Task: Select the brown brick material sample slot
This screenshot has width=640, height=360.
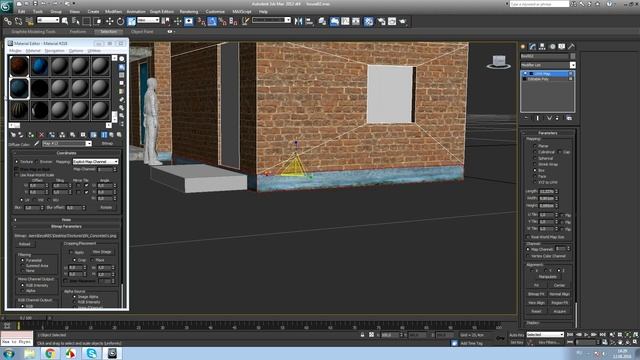Action: coord(19,66)
